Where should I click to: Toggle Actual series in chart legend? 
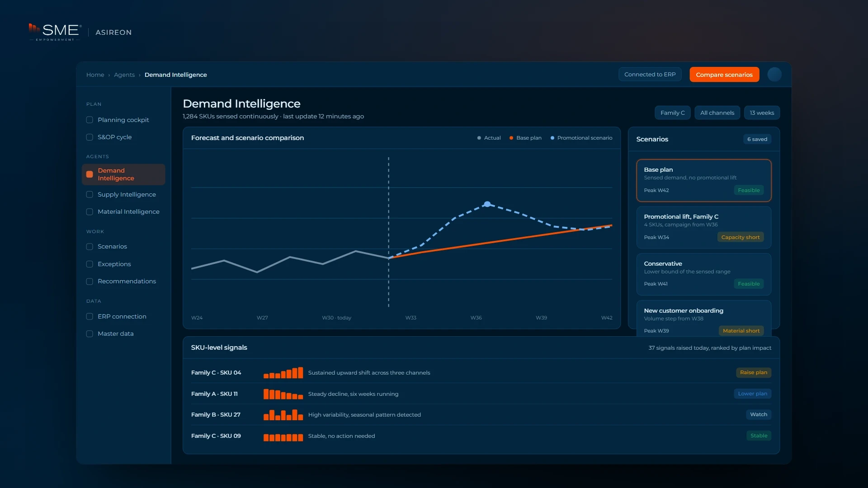[x=489, y=138]
